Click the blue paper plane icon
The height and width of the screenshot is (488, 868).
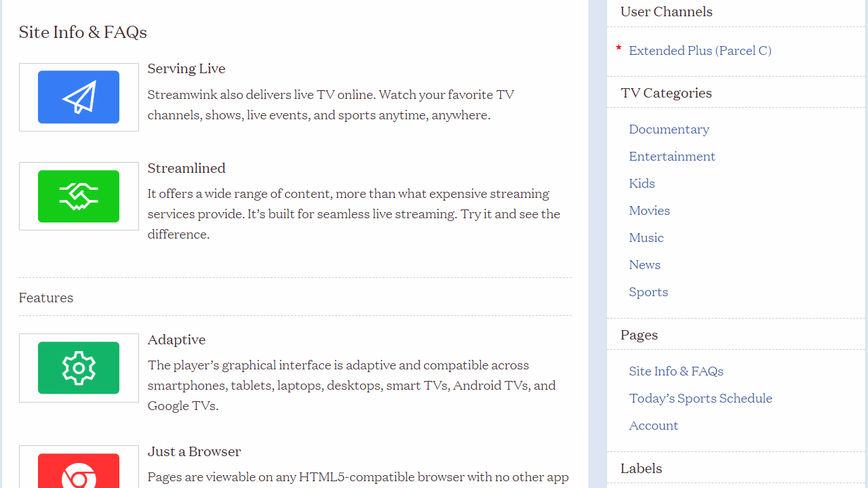pos(79,97)
